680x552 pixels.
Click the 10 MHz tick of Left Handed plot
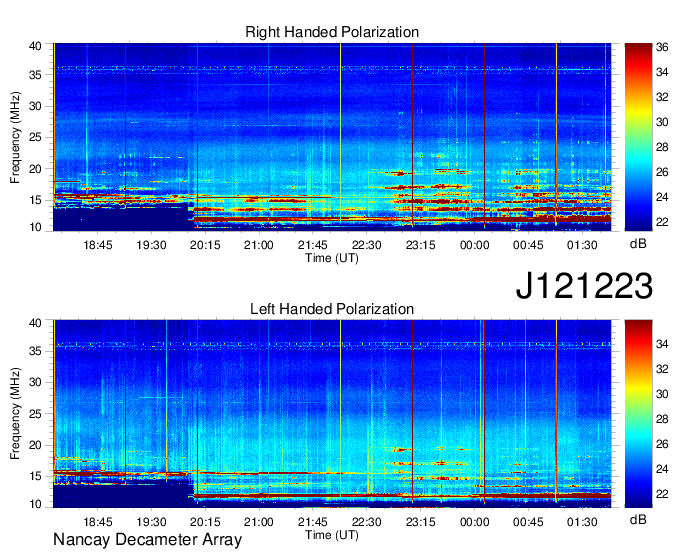(x=35, y=504)
